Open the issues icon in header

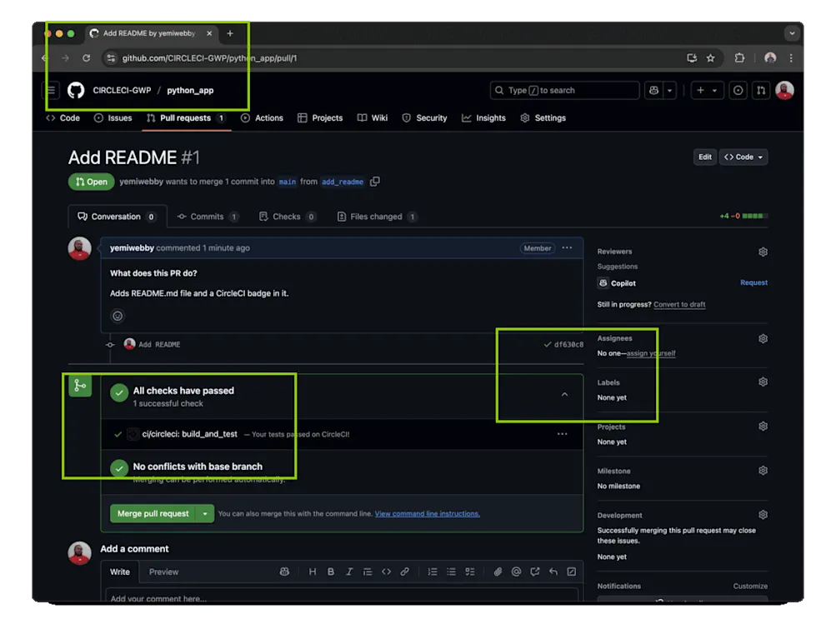738,90
